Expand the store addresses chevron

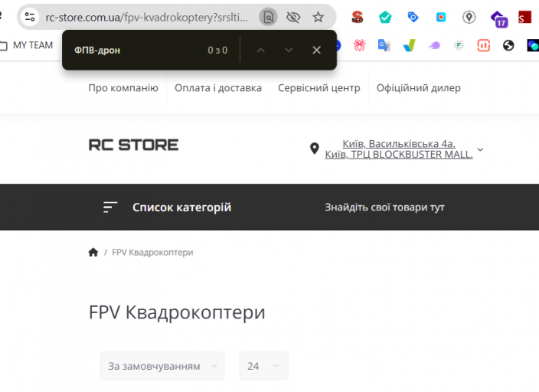tap(481, 149)
